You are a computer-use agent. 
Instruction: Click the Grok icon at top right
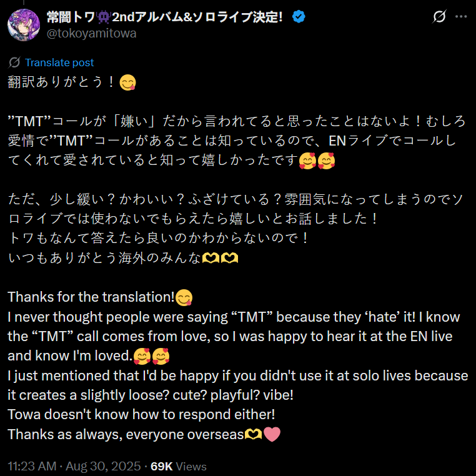[439, 16]
